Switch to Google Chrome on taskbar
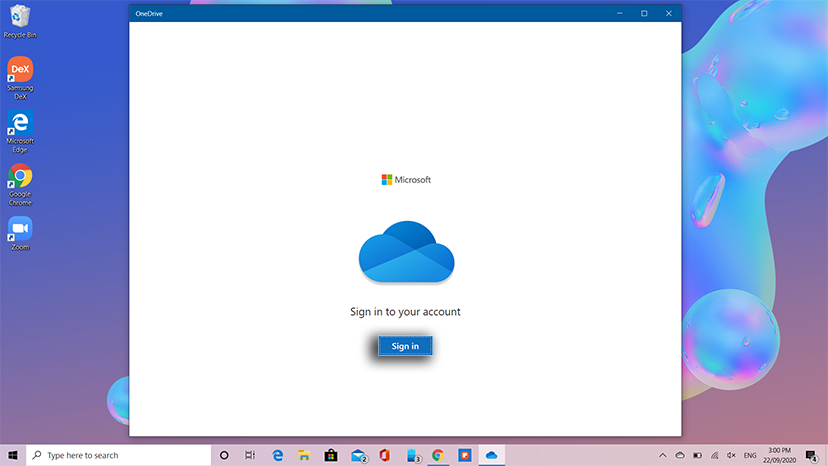828x466 pixels. pos(438,455)
